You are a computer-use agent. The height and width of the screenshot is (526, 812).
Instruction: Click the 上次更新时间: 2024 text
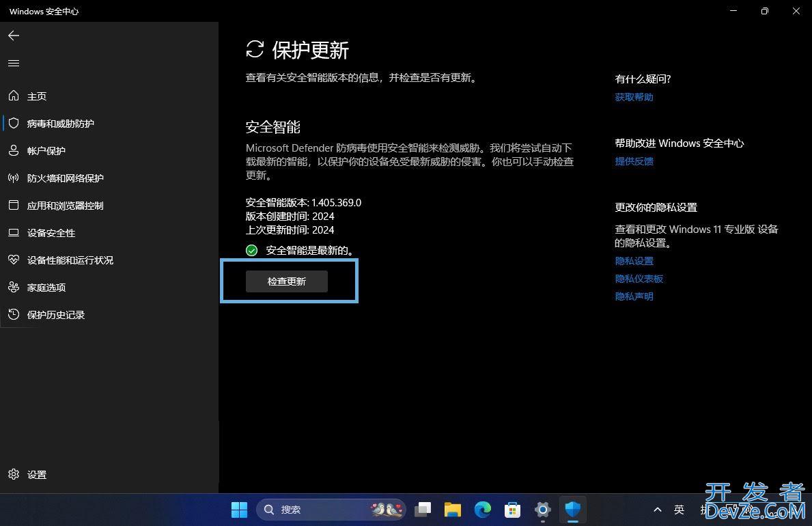pos(290,230)
